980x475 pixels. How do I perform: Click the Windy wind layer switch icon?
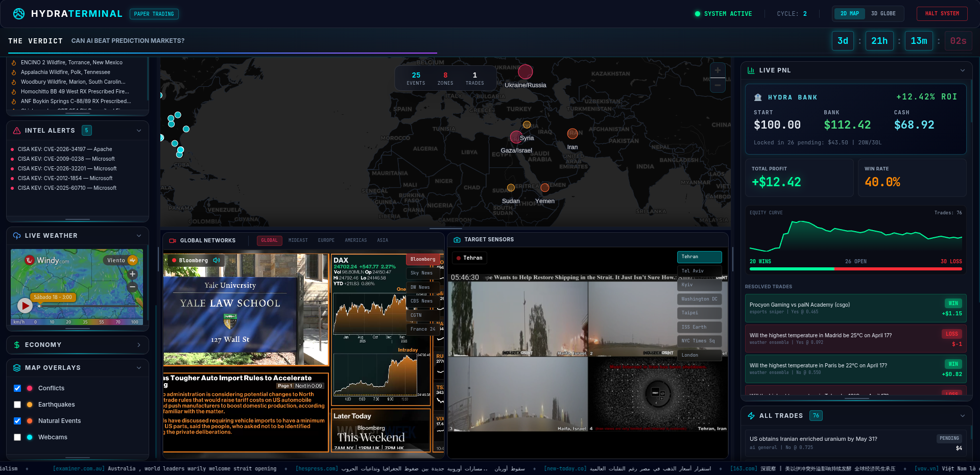click(x=133, y=260)
